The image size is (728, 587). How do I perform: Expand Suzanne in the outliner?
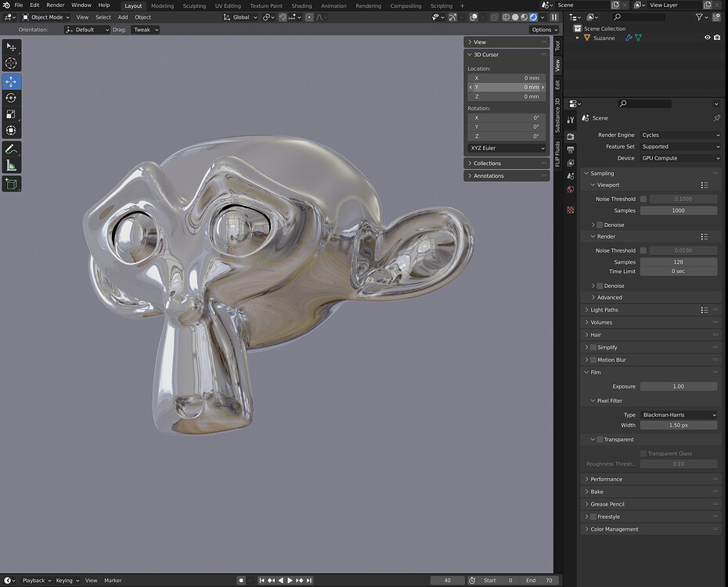point(578,38)
